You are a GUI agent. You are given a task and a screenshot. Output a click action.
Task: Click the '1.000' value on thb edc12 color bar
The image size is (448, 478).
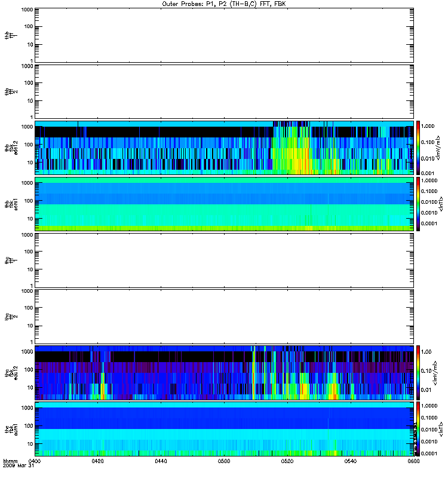coord(428,126)
